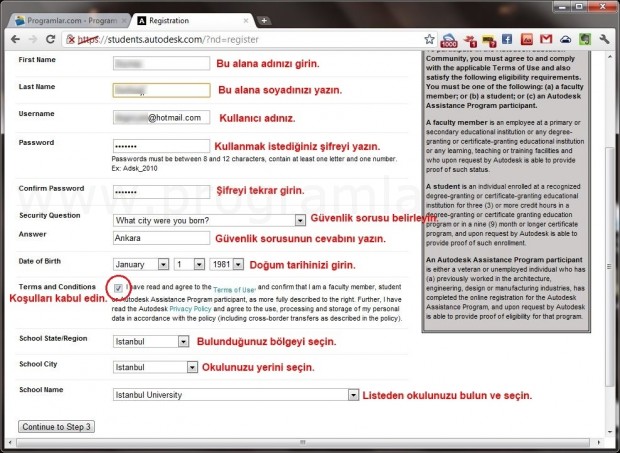Open the red bird extension icon
This screenshot has width=620, height=453.
tap(470, 40)
